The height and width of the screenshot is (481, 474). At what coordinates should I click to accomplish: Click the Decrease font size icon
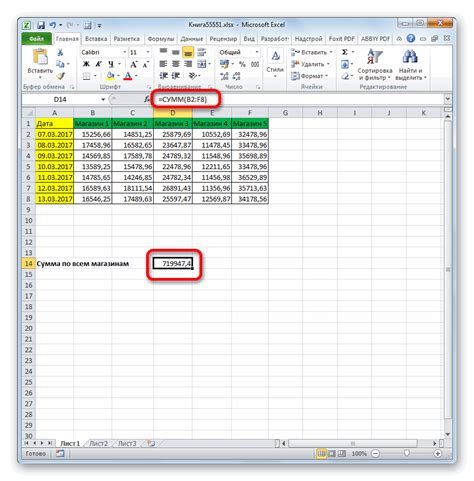click(x=146, y=64)
